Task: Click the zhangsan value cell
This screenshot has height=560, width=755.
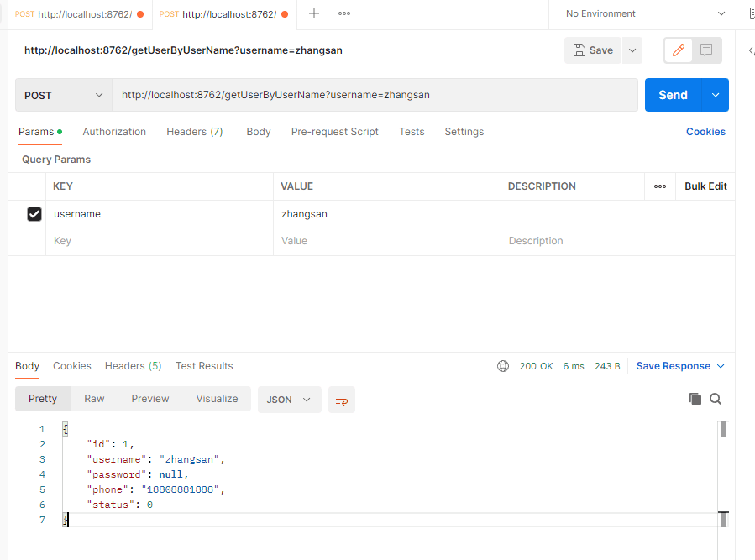Action: 387,214
